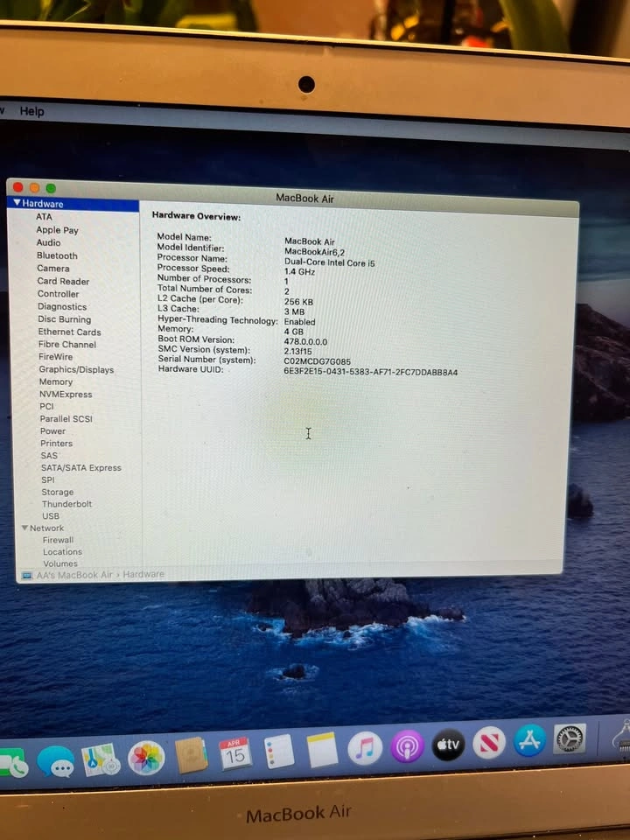Viewport: 630px width, 840px height.
Task: Select SPI in the sidebar
Action: [47, 480]
